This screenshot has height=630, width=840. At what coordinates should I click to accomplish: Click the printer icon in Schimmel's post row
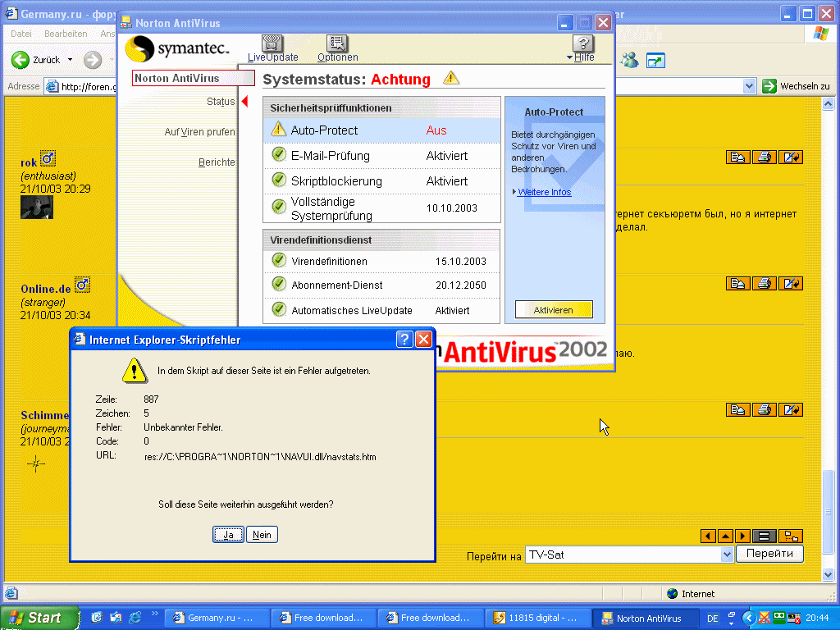tap(765, 410)
